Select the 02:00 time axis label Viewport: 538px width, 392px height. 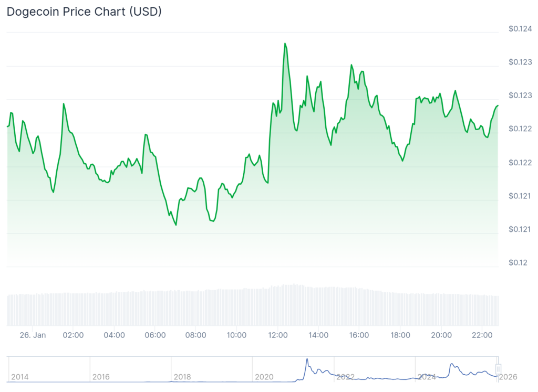(x=73, y=335)
